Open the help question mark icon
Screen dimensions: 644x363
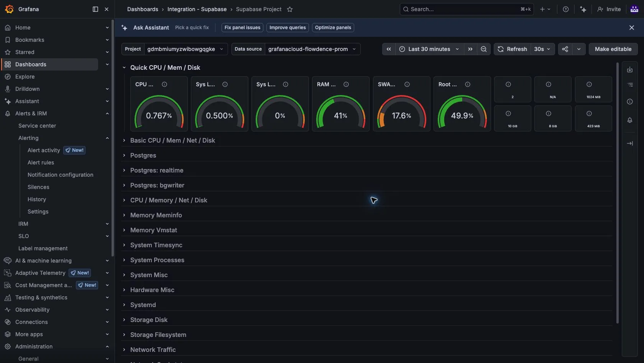pos(565,9)
